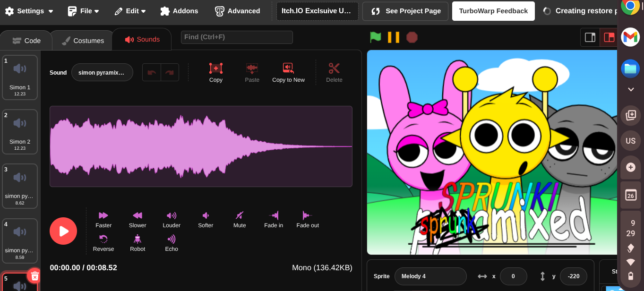Click the US keyboard input indicator

(630, 141)
